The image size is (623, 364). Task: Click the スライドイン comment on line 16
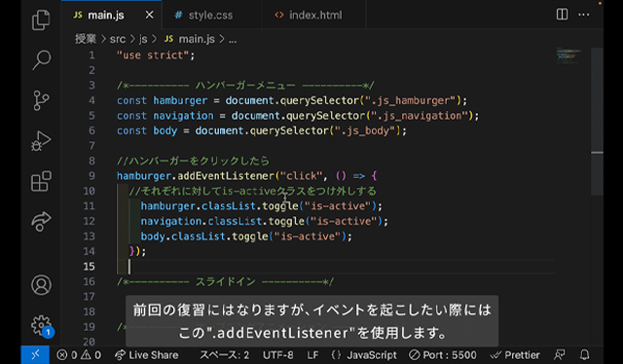225,281
